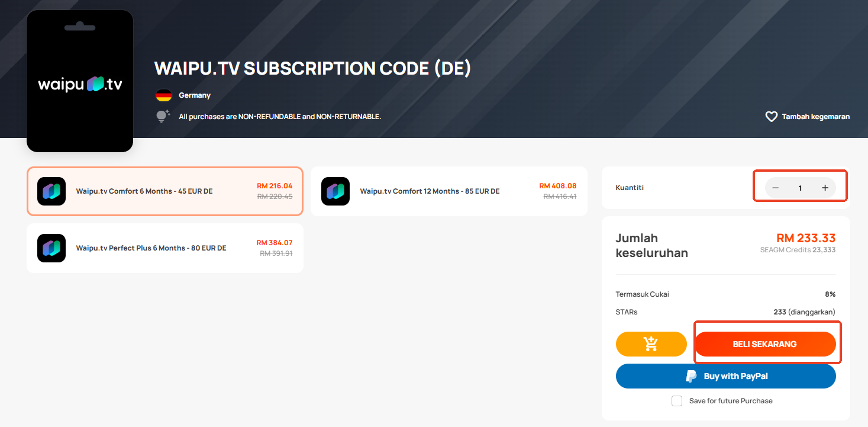Click the Tambah kegemaran link text
The image size is (868, 427).
click(x=816, y=117)
